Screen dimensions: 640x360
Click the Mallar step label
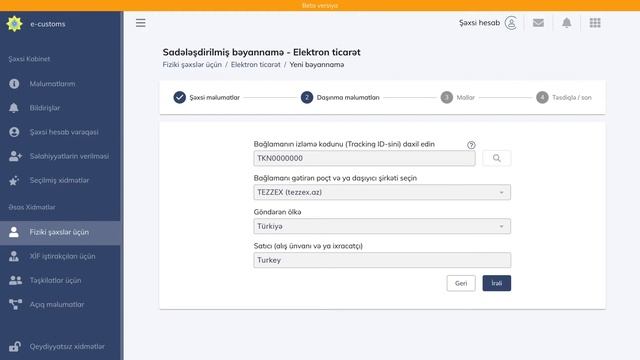pyautogui.click(x=465, y=98)
